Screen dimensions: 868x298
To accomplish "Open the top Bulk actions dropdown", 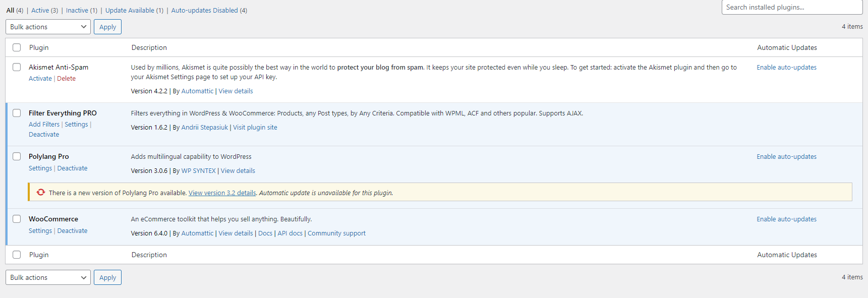I will click(x=48, y=27).
